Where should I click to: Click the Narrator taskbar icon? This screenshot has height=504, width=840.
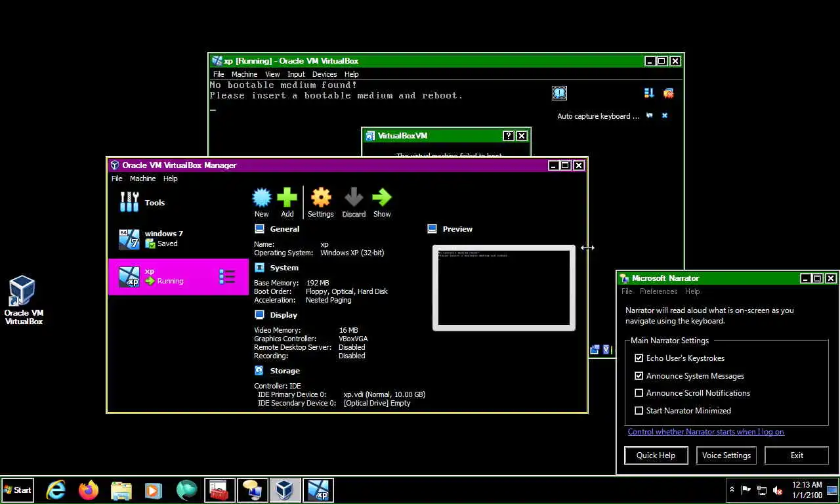coord(252,490)
